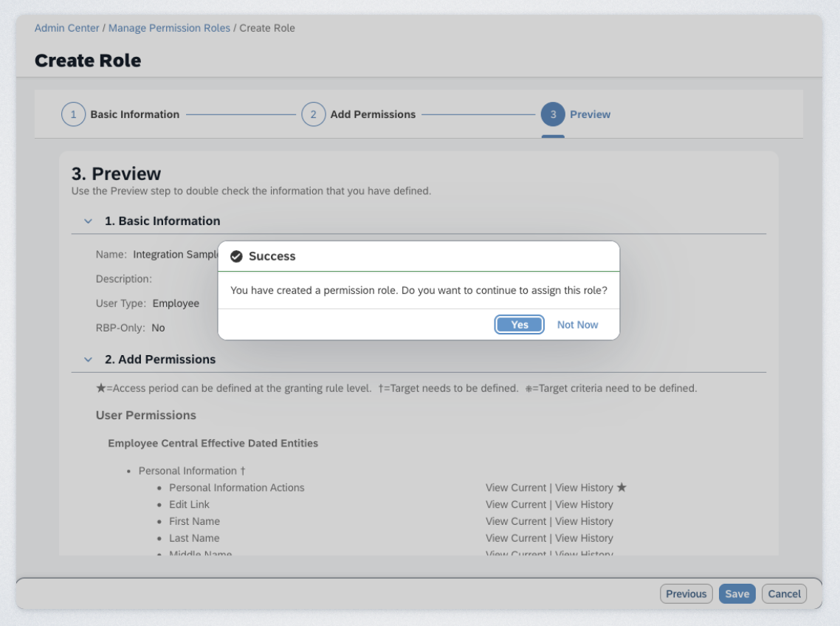This screenshot has width=840, height=626.
Task: Collapse the 2. Add Permissions section chevron
Action: [x=89, y=360]
